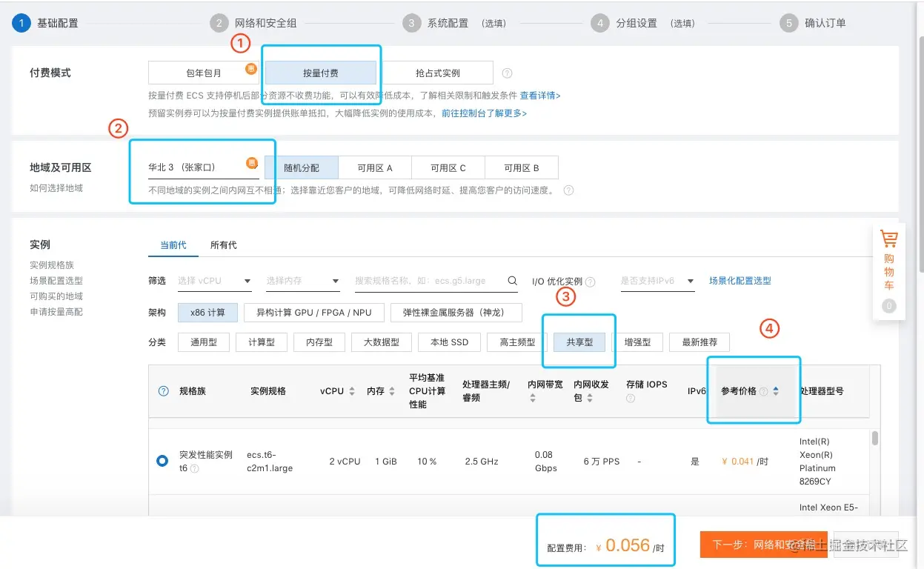The height and width of the screenshot is (569, 924).
Task: Sort table by 内存 column arrows
Action: (392, 391)
